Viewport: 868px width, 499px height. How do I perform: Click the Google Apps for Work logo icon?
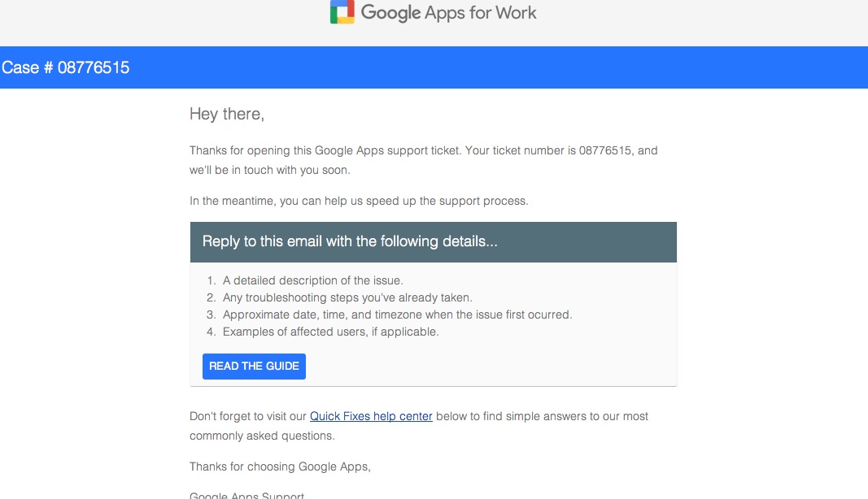(342, 11)
